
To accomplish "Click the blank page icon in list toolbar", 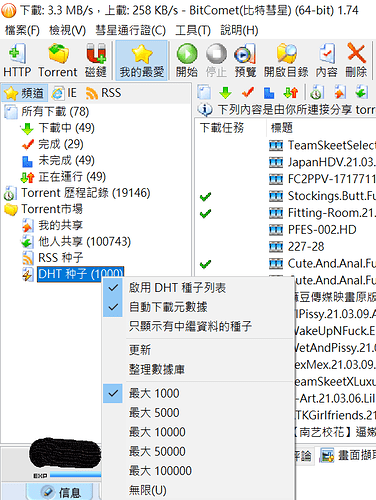I will point(204,92).
